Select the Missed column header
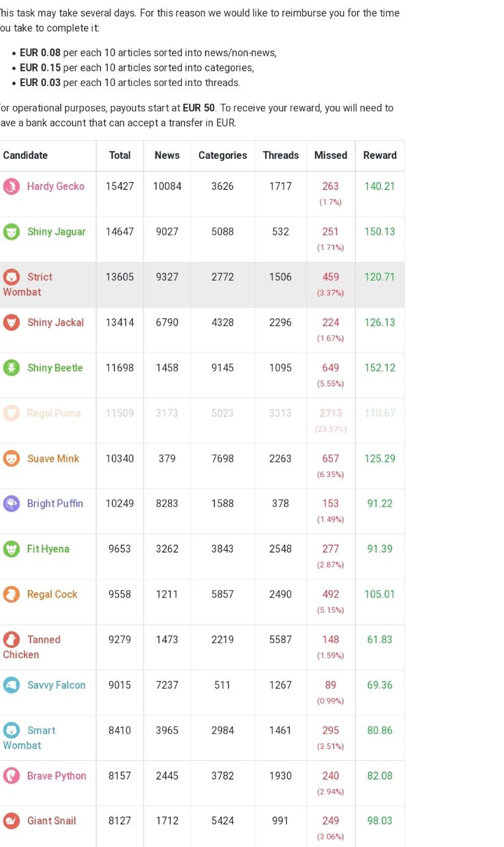 tap(331, 156)
